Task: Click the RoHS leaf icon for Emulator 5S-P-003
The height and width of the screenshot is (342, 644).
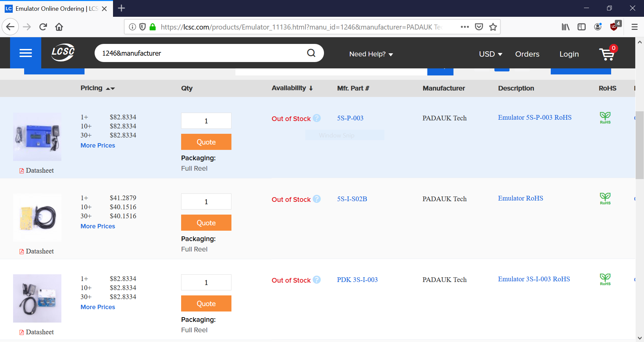Action: (605, 117)
